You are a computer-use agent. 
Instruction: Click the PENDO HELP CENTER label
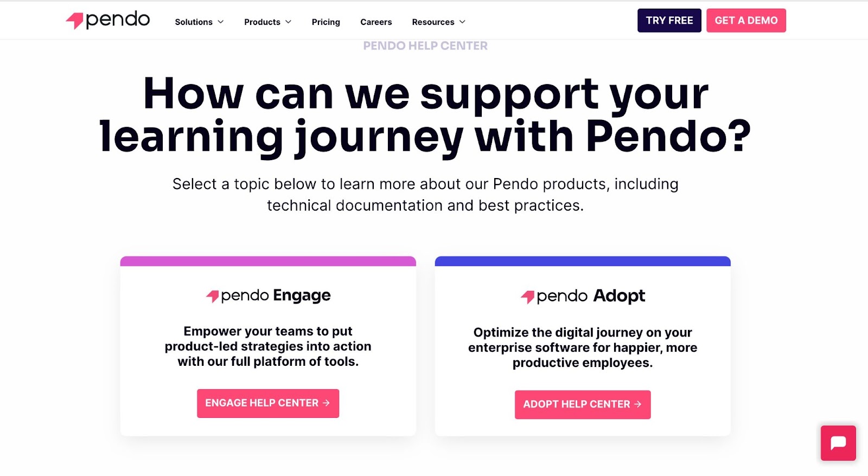425,46
